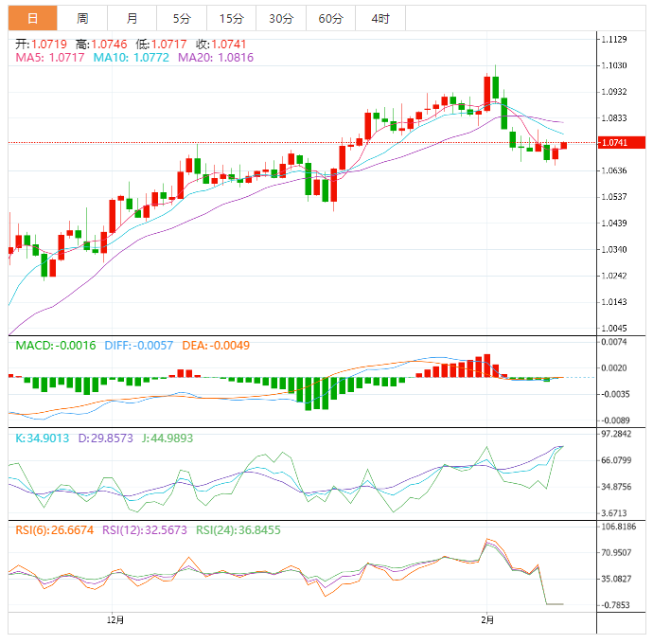Click the 收:1.0741 close price value
This screenshot has width=653, height=644.
(221, 45)
